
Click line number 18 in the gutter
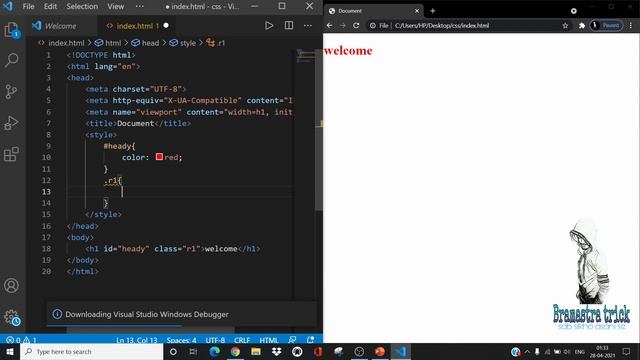[47, 249]
